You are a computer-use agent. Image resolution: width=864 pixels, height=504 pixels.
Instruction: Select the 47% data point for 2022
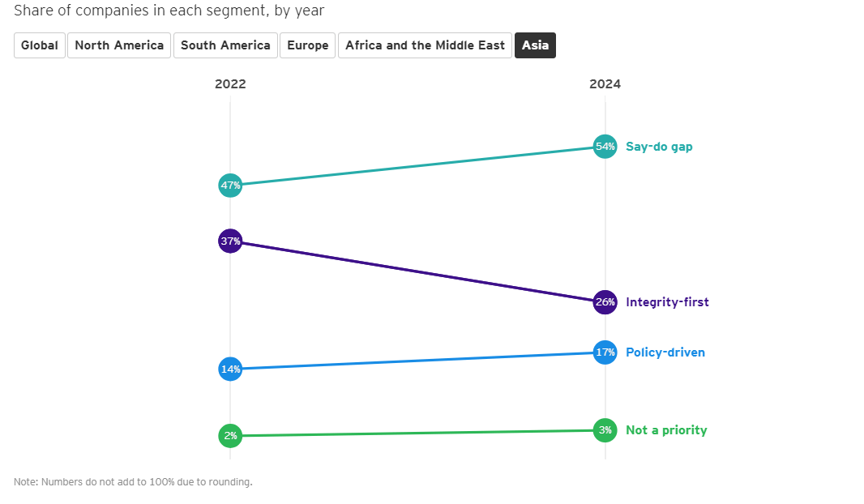[230, 186]
